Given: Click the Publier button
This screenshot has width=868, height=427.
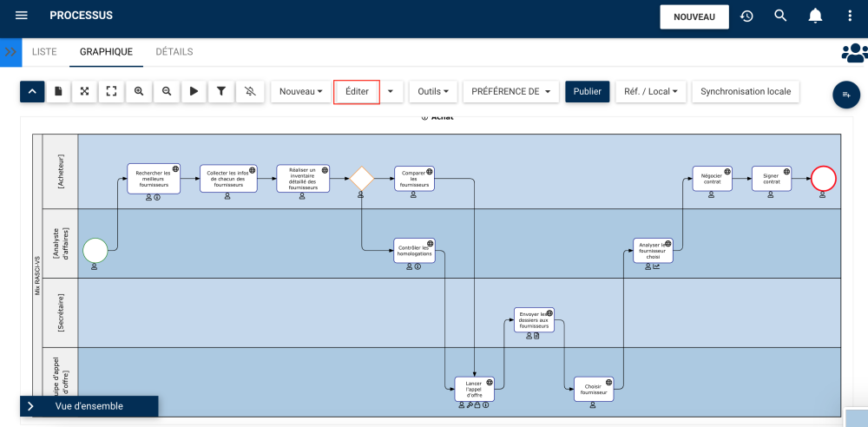Looking at the screenshot, I should 587,91.
